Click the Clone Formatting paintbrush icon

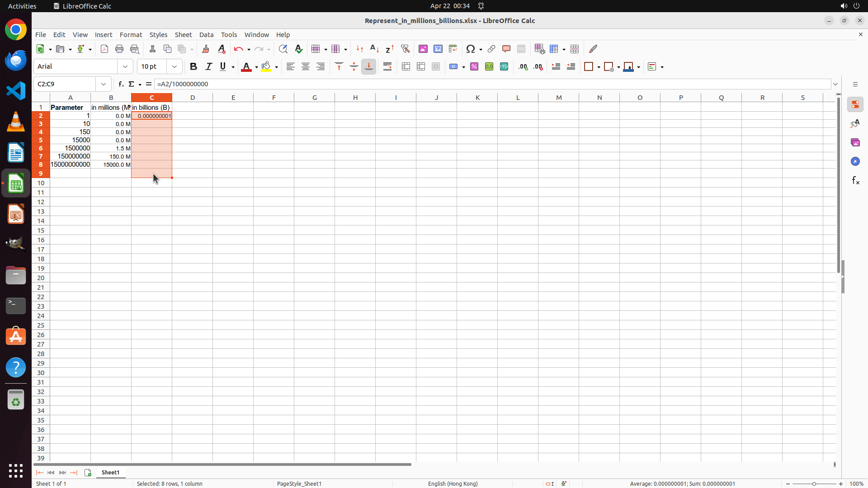206,49
